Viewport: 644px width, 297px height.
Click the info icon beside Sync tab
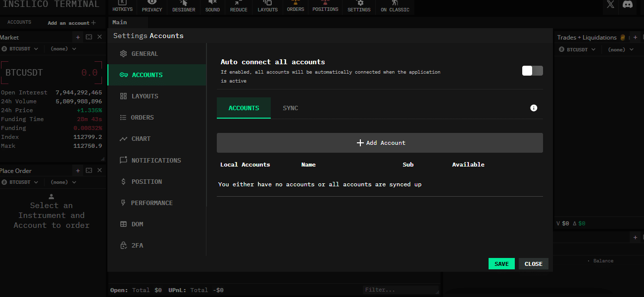(x=534, y=108)
